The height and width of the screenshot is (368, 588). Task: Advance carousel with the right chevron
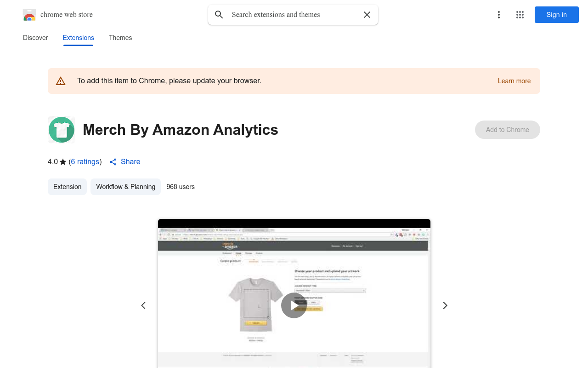(x=445, y=305)
